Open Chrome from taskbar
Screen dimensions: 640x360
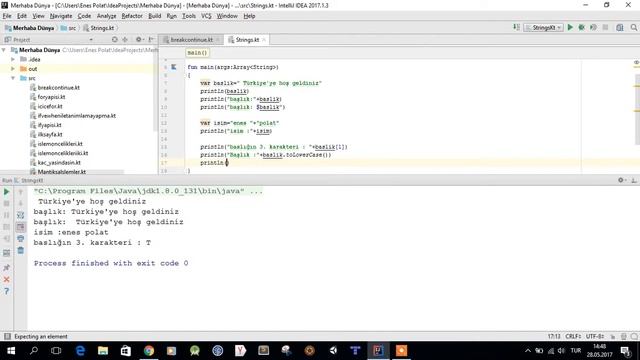coord(149,351)
